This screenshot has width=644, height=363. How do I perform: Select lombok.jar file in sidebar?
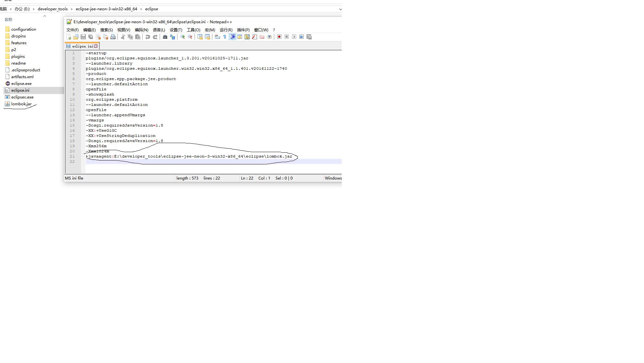pos(21,104)
